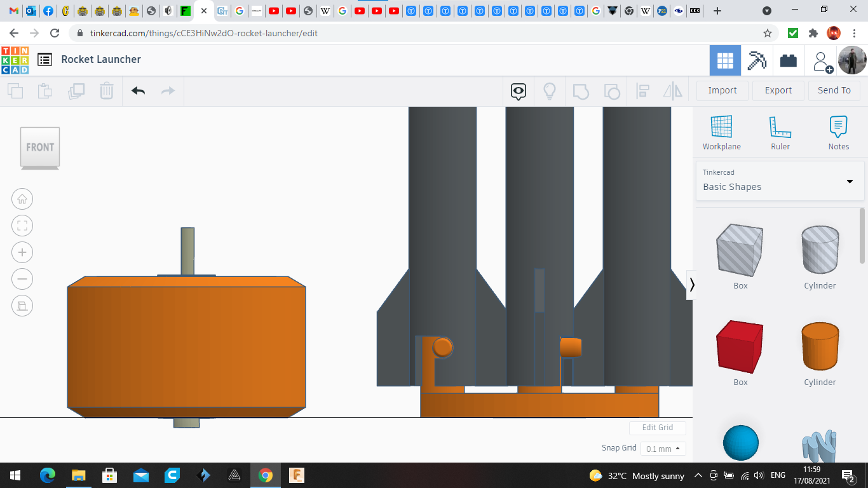Switch to the Blocks (Minecraft pickaxe) view
Screen dimensions: 868x488
coord(757,61)
